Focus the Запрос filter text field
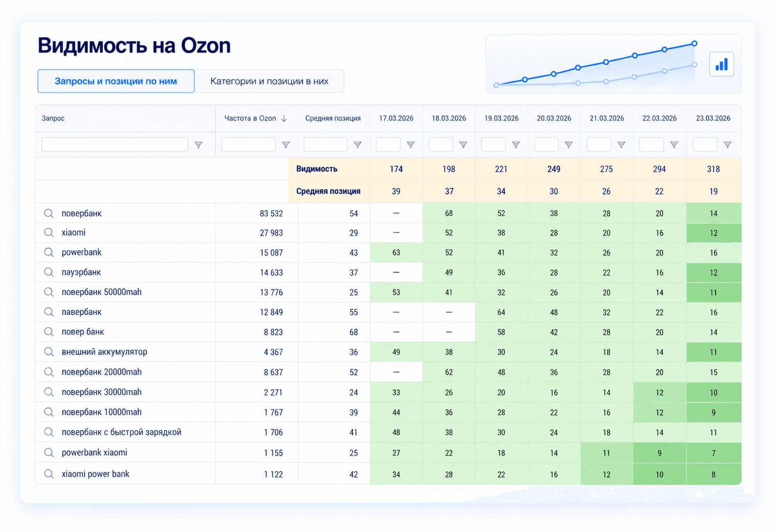The width and height of the screenshot is (775, 532). pyautogui.click(x=115, y=144)
